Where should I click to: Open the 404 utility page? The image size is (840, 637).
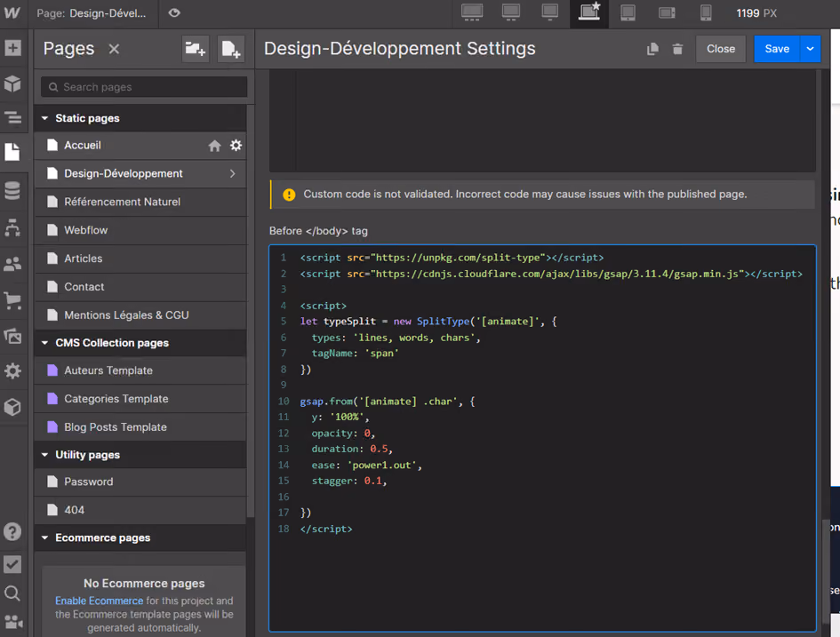pos(140,510)
